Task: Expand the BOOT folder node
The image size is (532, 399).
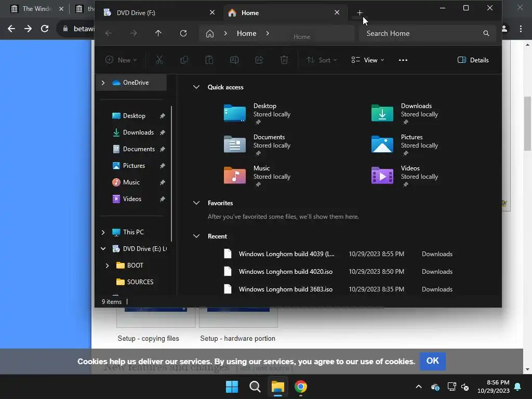Action: pos(107,265)
